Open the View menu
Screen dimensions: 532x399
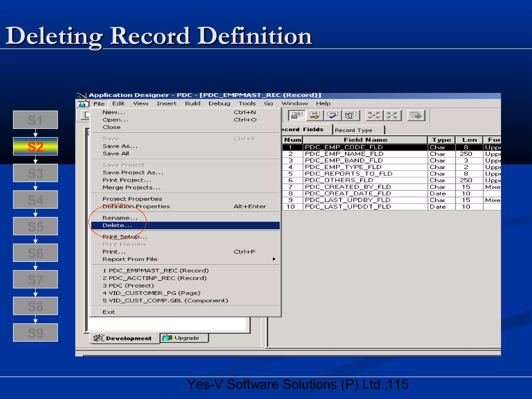[141, 103]
